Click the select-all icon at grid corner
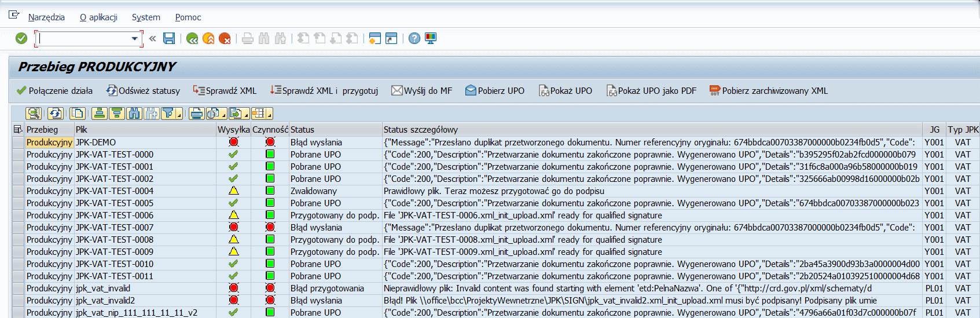Screen dimensions: 980x318 [x=18, y=129]
